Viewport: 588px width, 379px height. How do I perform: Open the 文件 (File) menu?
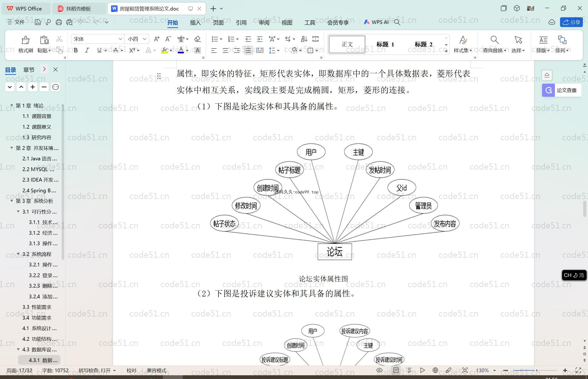point(16,22)
